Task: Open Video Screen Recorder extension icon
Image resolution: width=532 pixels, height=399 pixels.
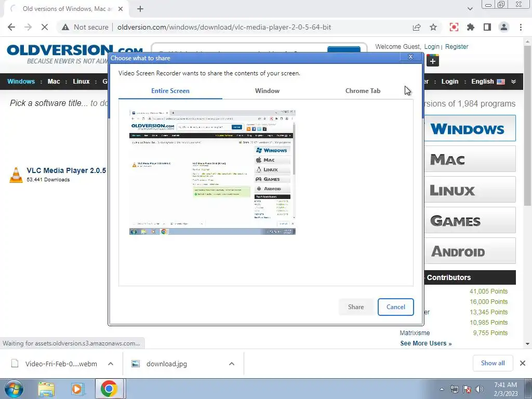Action: pyautogui.click(x=454, y=27)
